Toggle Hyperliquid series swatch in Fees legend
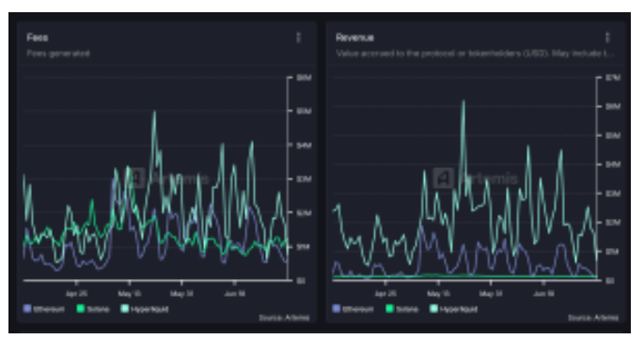Image resolution: width=644 pixels, height=339 pixels. [124, 309]
